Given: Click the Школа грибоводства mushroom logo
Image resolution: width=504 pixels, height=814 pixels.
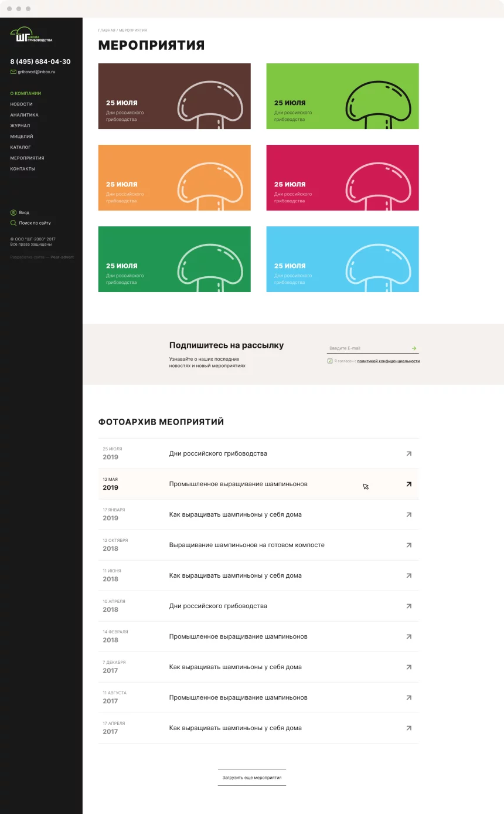Looking at the screenshot, I should pyautogui.click(x=31, y=35).
